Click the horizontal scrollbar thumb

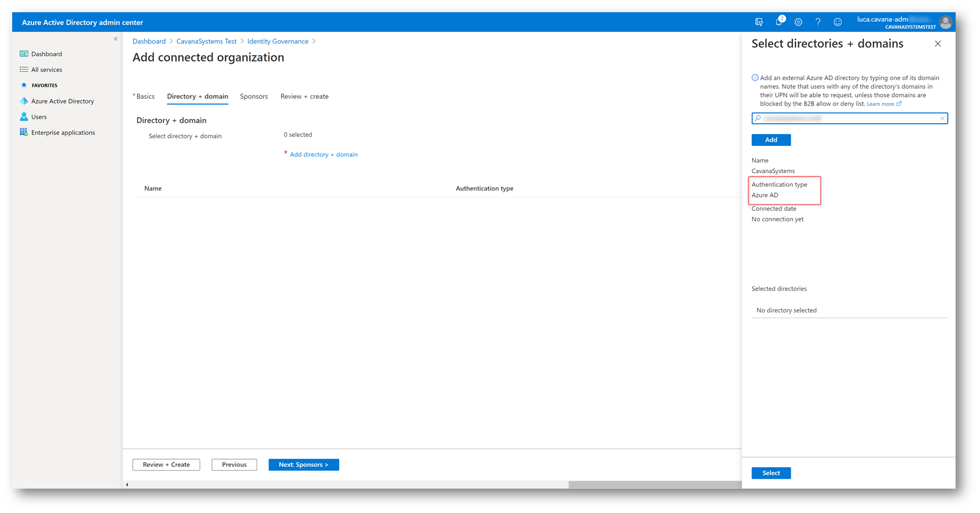655,485
